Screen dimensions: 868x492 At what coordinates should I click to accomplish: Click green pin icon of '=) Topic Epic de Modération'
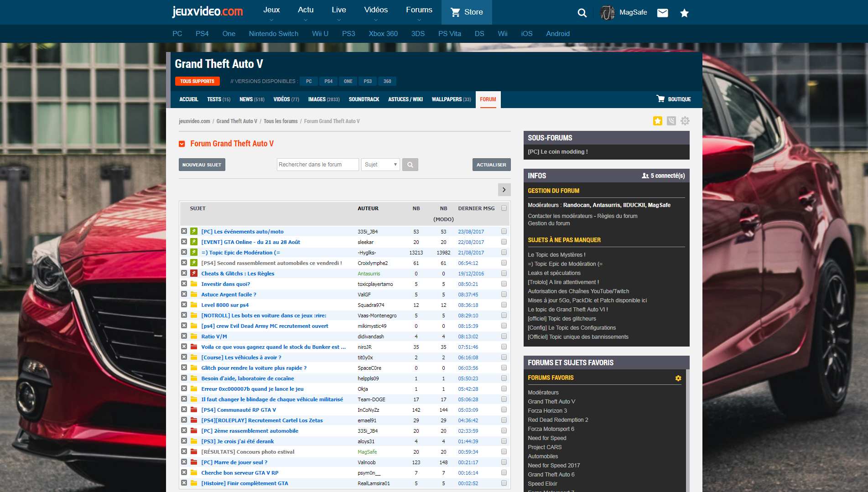194,252
